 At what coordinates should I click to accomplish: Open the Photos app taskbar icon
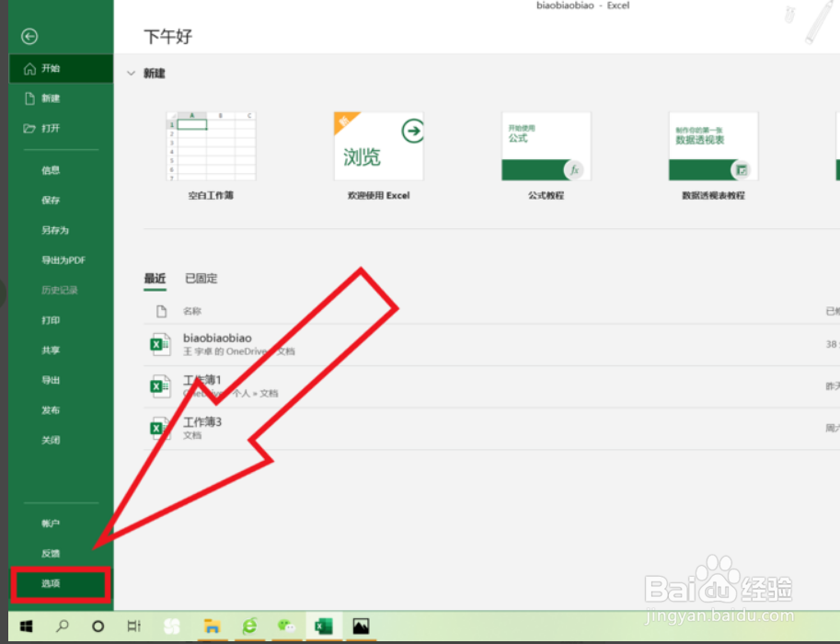pyautogui.click(x=361, y=626)
